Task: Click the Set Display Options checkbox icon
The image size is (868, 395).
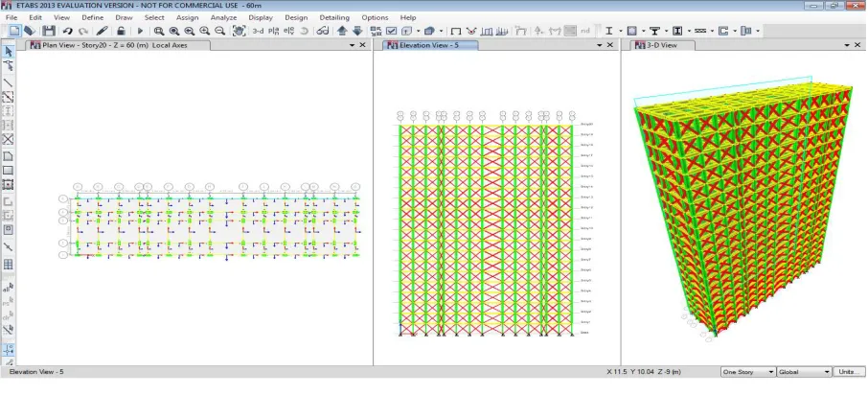Action: coord(392,31)
